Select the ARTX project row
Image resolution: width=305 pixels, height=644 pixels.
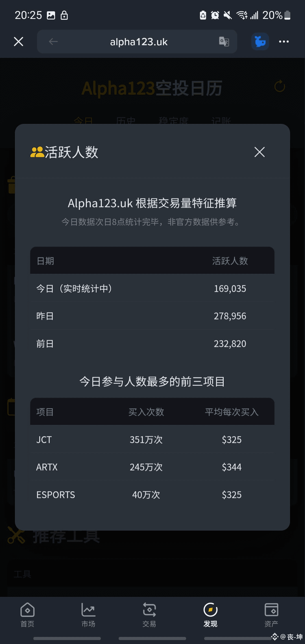click(x=152, y=467)
